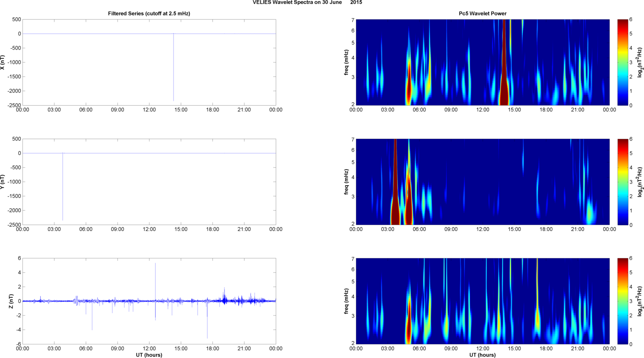Viewport: 644px width, 358px height.
Task: Click the '15:00' tick under top spectrogram
Action: click(x=515, y=110)
